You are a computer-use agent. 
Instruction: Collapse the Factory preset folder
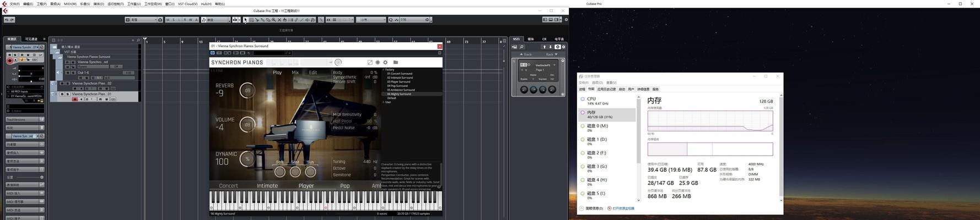pos(383,70)
